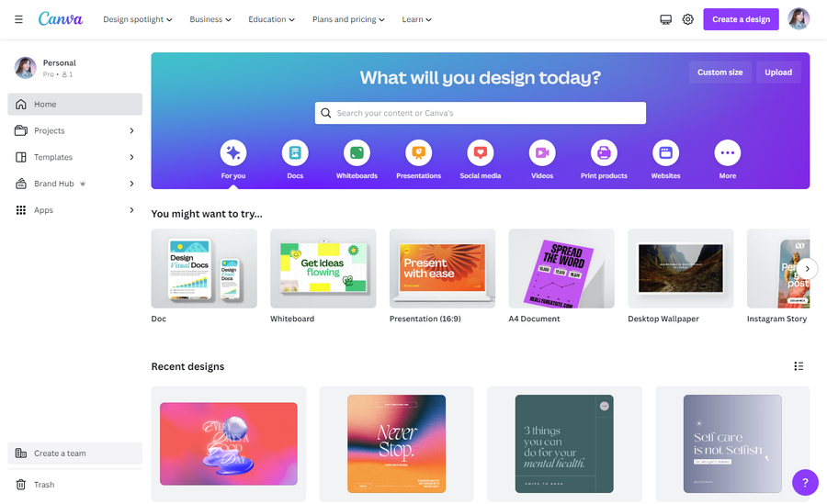Choose the Social media heart icon
This screenshot has width=827, height=504.
pyautogui.click(x=480, y=153)
